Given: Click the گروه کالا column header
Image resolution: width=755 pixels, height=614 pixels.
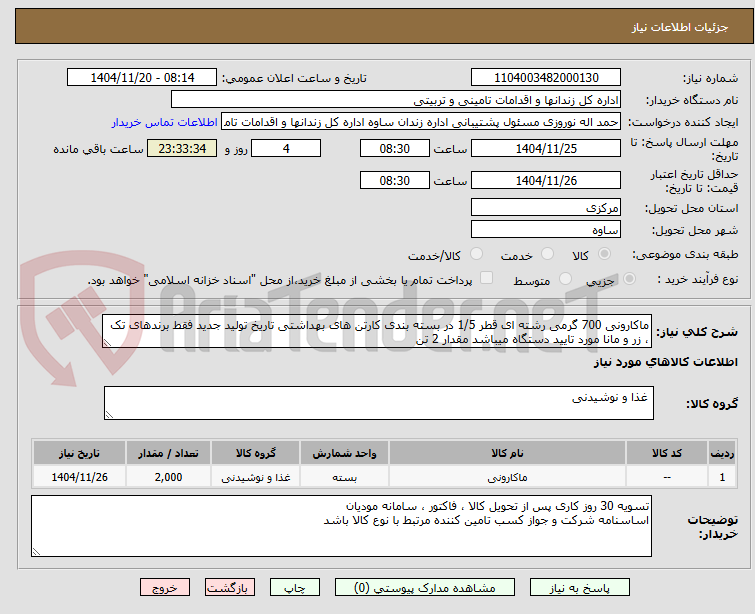Looking at the screenshot, I should point(256,453).
